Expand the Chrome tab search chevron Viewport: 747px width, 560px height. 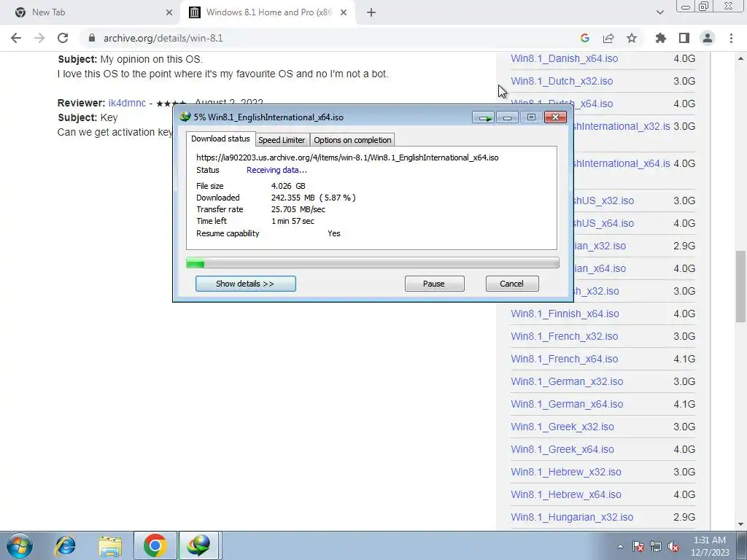click(659, 12)
